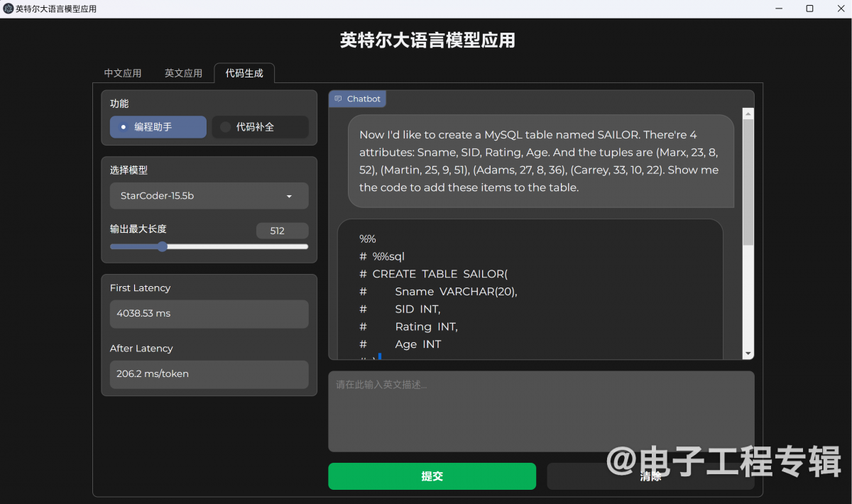The image size is (852, 504).
Task: Click the chat scrollbar up arrow
Action: click(748, 113)
